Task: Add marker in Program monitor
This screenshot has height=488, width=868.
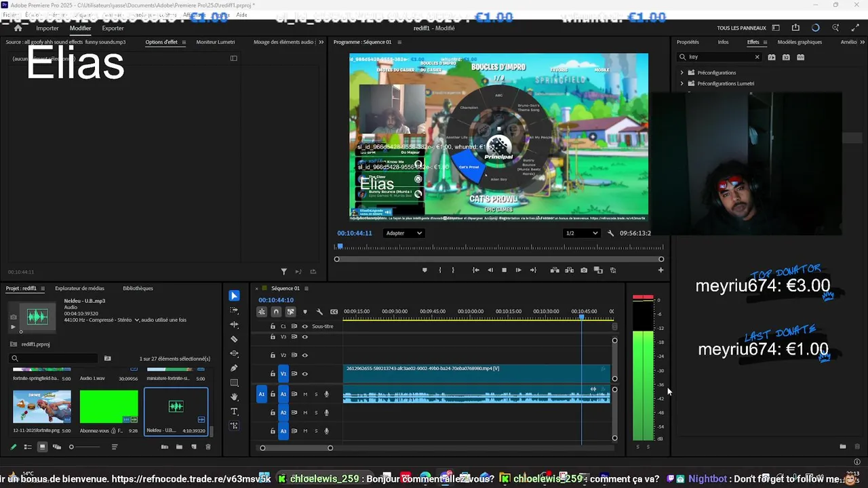Action: tap(425, 270)
